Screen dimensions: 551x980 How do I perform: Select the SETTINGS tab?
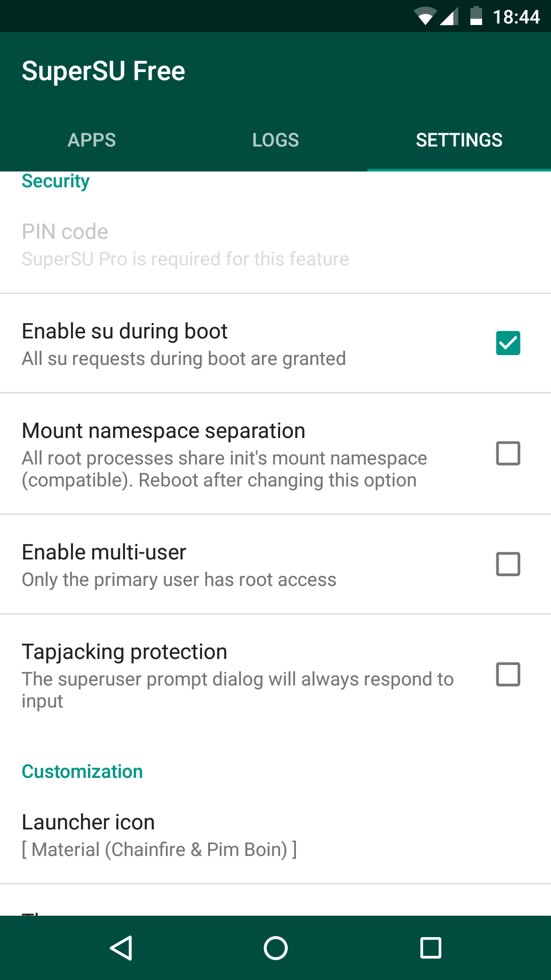click(x=459, y=140)
